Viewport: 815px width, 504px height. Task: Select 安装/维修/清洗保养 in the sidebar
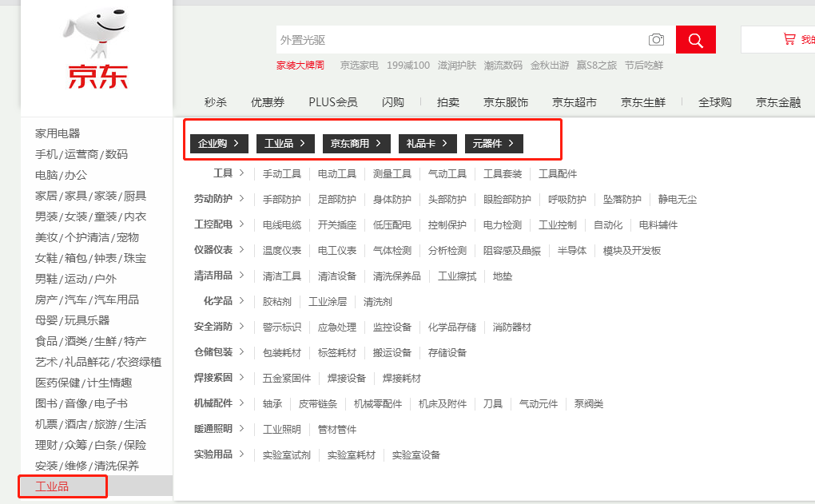(87, 466)
